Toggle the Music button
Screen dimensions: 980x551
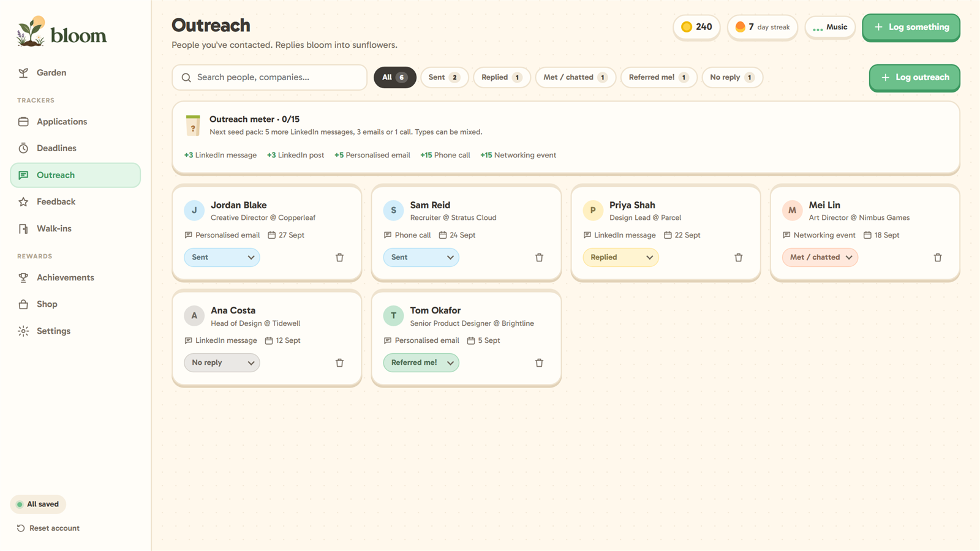(830, 27)
